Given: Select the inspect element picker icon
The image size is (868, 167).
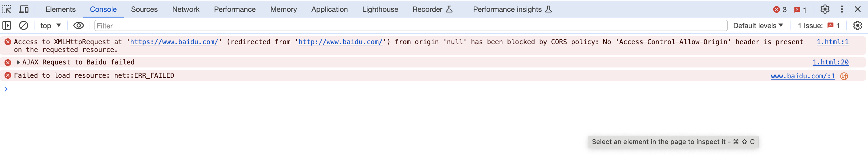Looking at the screenshot, I should click(x=7, y=9).
